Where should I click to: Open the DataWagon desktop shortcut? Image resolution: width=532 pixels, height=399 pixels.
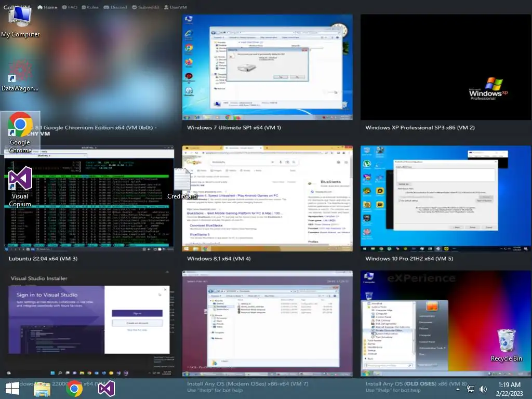tap(20, 76)
